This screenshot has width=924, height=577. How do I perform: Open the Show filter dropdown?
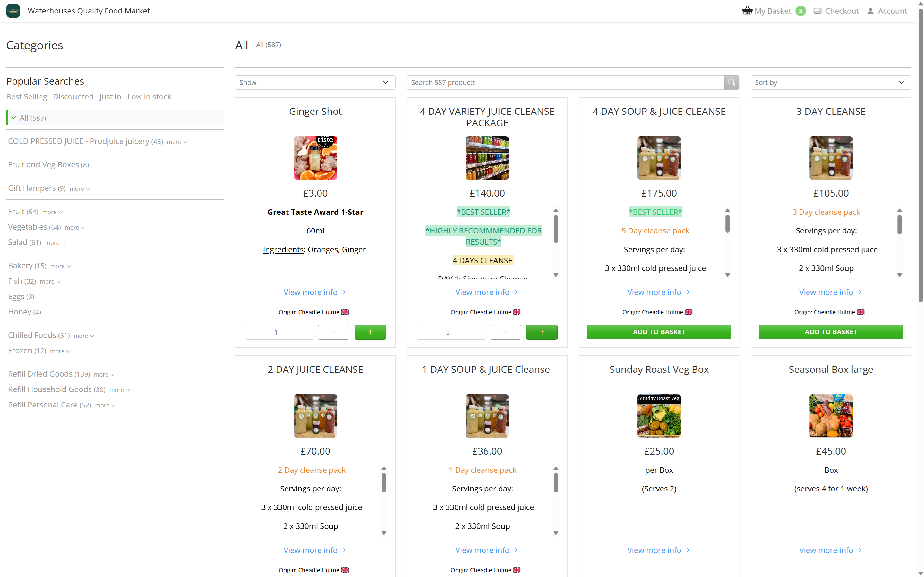[315, 82]
